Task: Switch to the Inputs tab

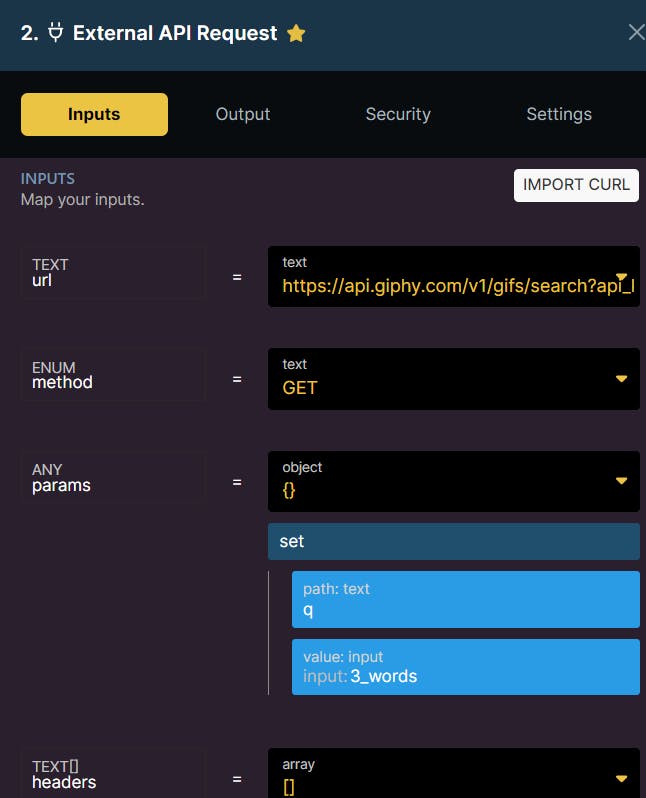Action: [94, 114]
